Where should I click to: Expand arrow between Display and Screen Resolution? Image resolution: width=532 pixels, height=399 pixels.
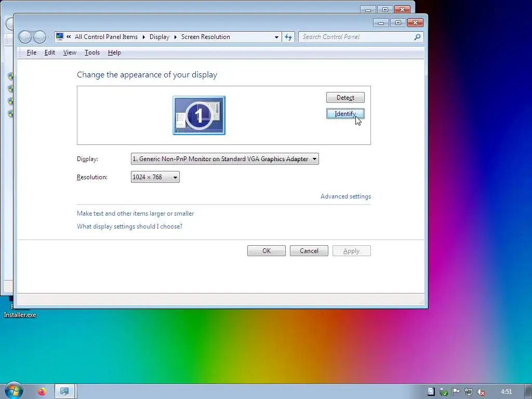tap(176, 37)
